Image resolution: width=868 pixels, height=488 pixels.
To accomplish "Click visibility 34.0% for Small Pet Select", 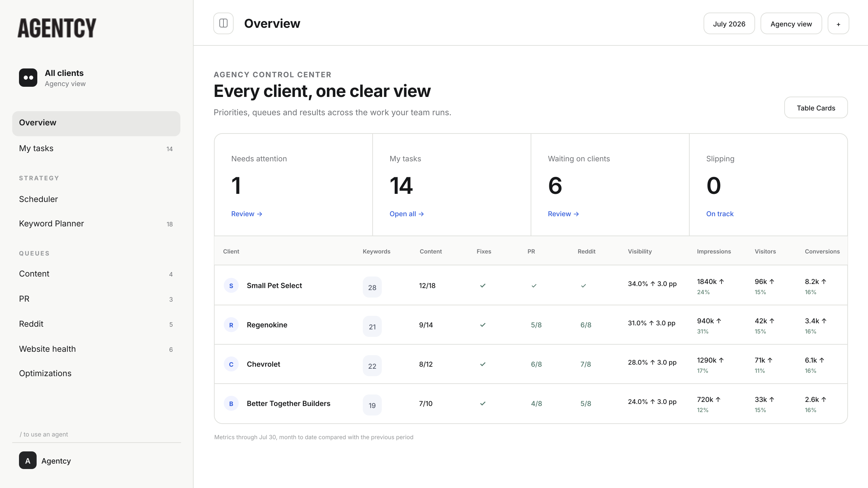I will point(638,284).
